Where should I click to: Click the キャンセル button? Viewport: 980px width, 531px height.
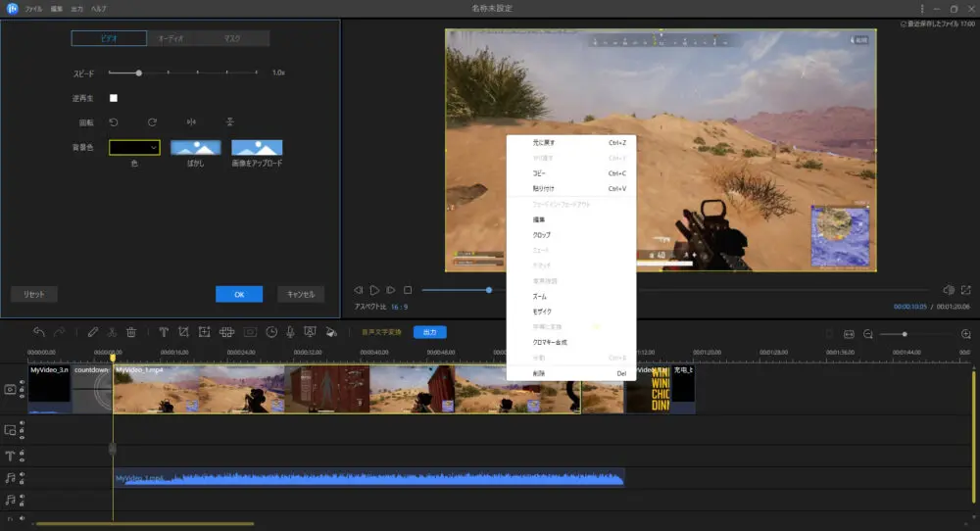click(x=301, y=294)
